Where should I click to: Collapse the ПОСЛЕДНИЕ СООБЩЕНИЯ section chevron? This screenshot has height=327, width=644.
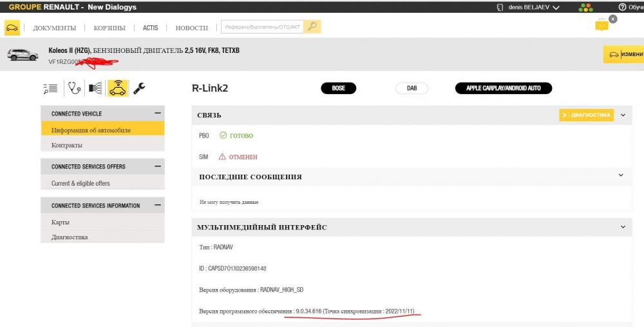click(x=621, y=175)
